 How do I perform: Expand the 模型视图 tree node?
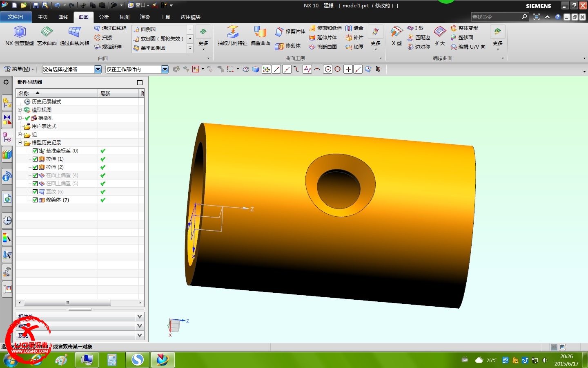coord(20,110)
